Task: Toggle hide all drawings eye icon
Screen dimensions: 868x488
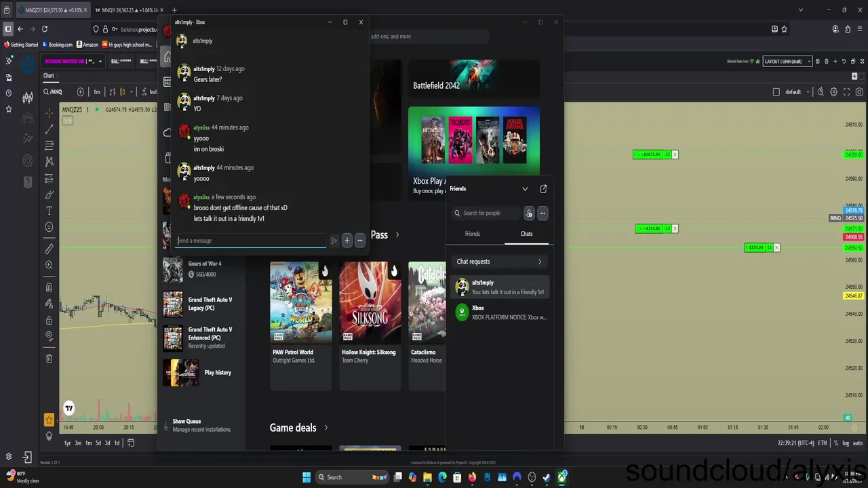Action: (x=49, y=336)
